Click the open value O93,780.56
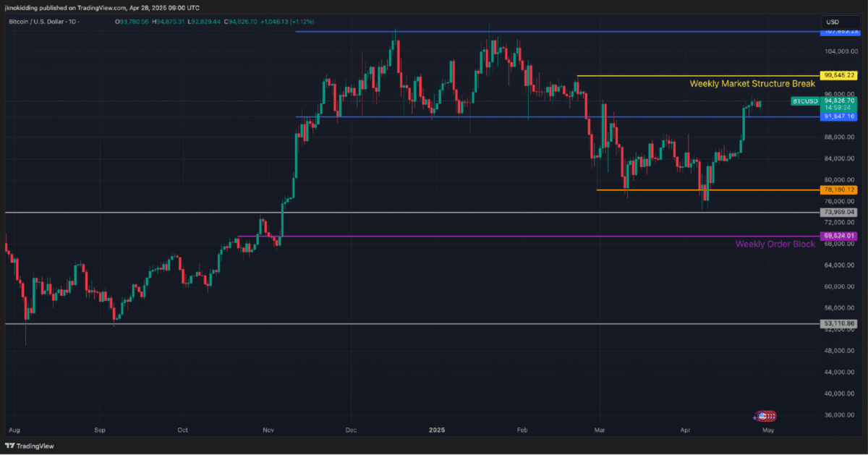Image resolution: width=868 pixels, height=455 pixels. (132, 22)
